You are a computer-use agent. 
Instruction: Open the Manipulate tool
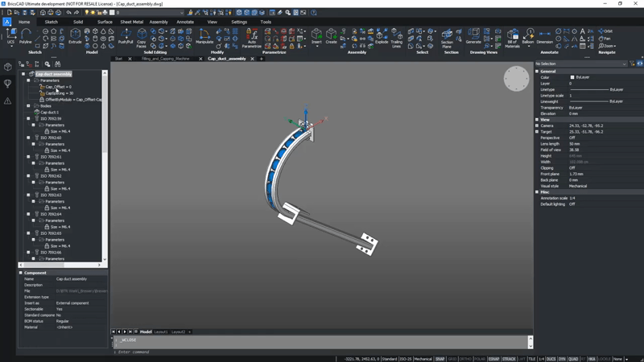coord(204,36)
